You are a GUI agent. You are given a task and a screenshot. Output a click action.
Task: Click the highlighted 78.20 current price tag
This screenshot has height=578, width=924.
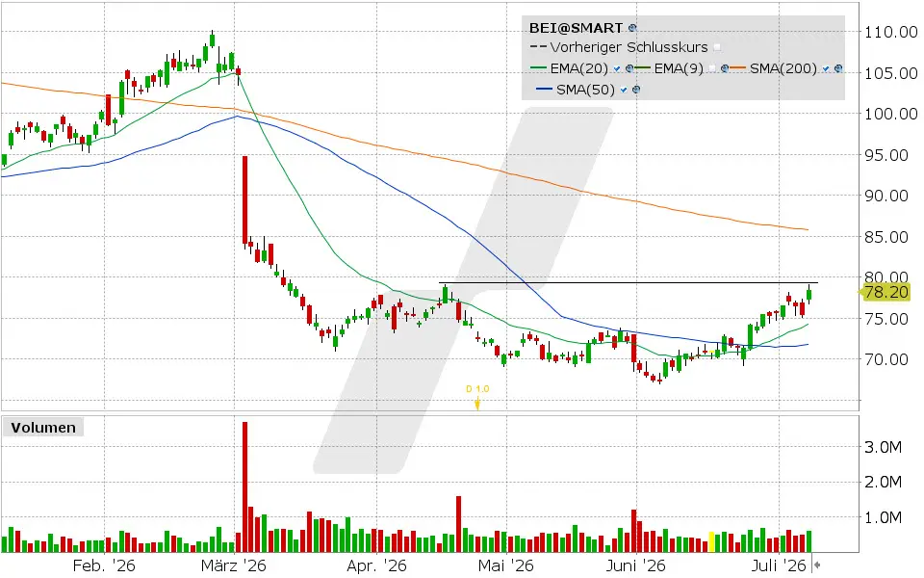click(885, 292)
